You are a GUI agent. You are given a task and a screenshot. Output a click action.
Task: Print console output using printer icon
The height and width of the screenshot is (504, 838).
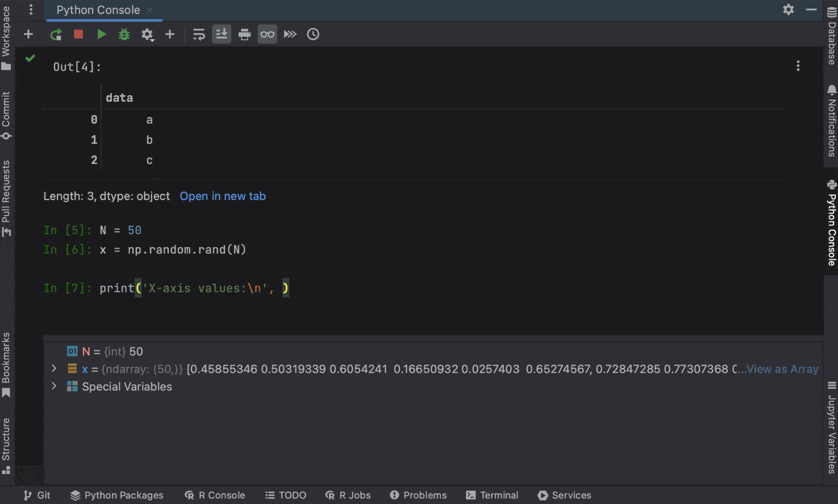[244, 35]
